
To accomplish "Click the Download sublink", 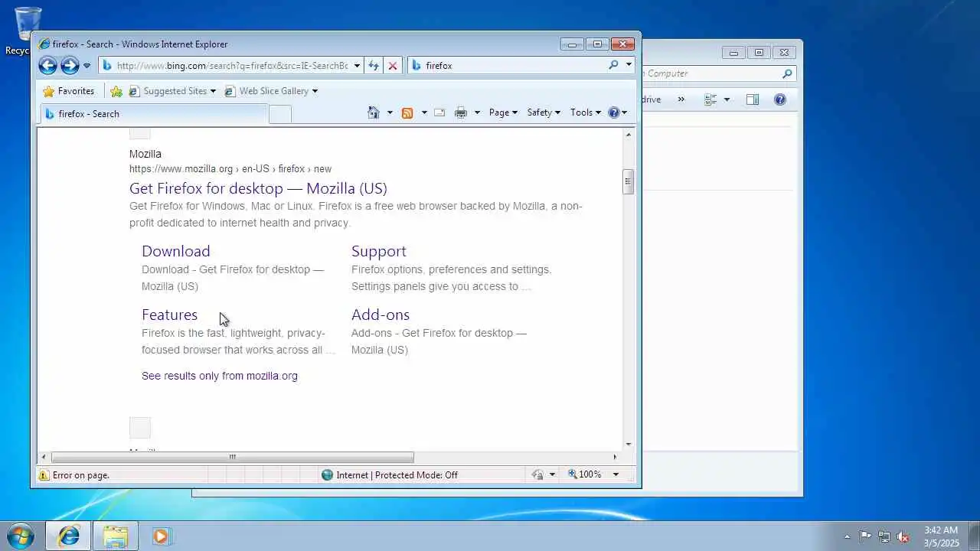I will (x=175, y=251).
